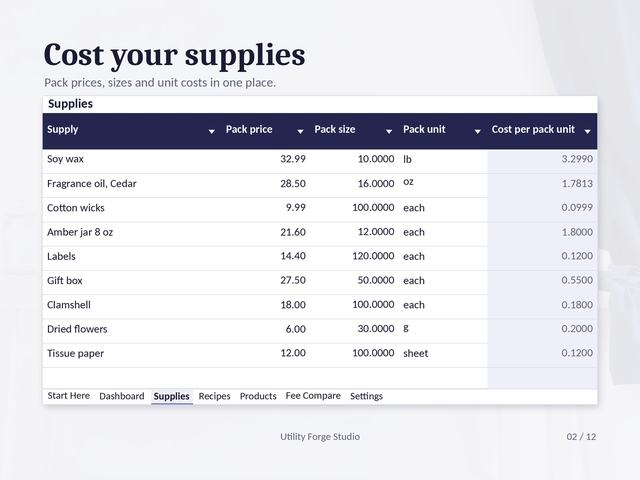Select the 1.7813 cost cell

[542, 184]
